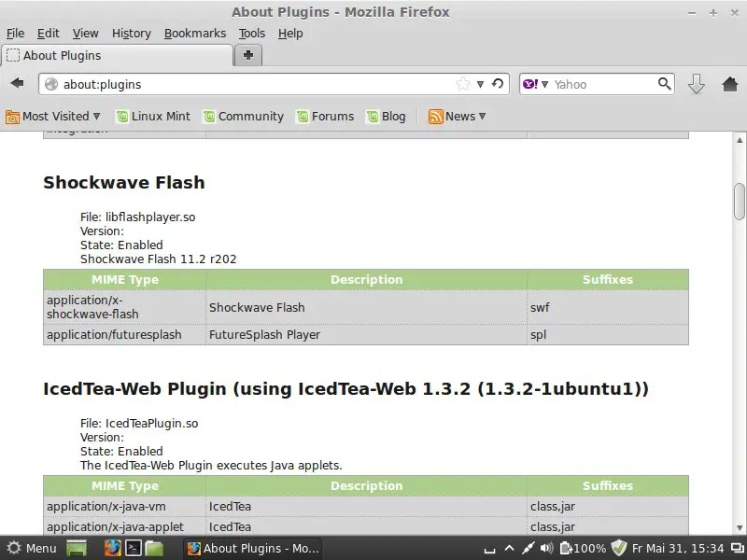Open the URL history dropdown arrow
This screenshot has height=560, width=747.
pyautogui.click(x=480, y=84)
